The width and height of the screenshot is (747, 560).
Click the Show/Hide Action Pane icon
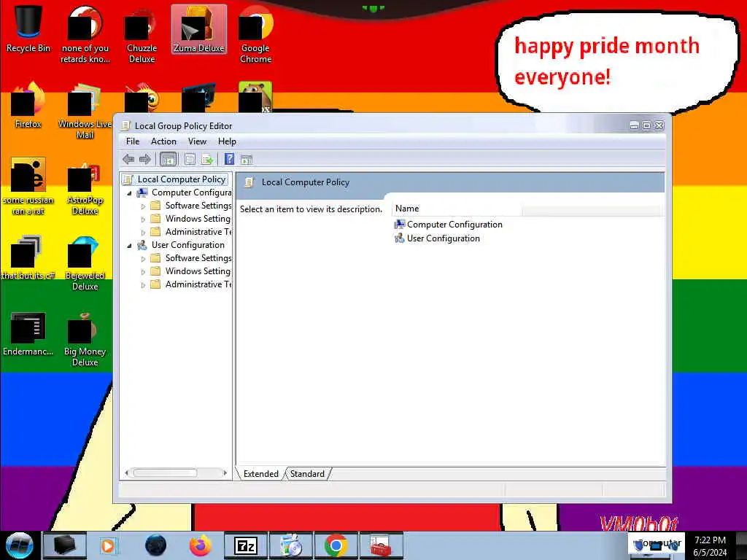247,160
